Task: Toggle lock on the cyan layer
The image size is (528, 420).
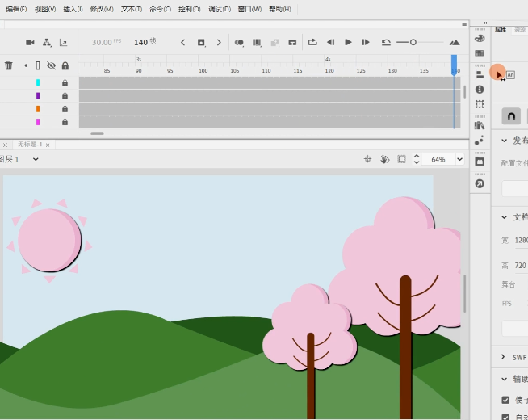Action: (x=65, y=82)
